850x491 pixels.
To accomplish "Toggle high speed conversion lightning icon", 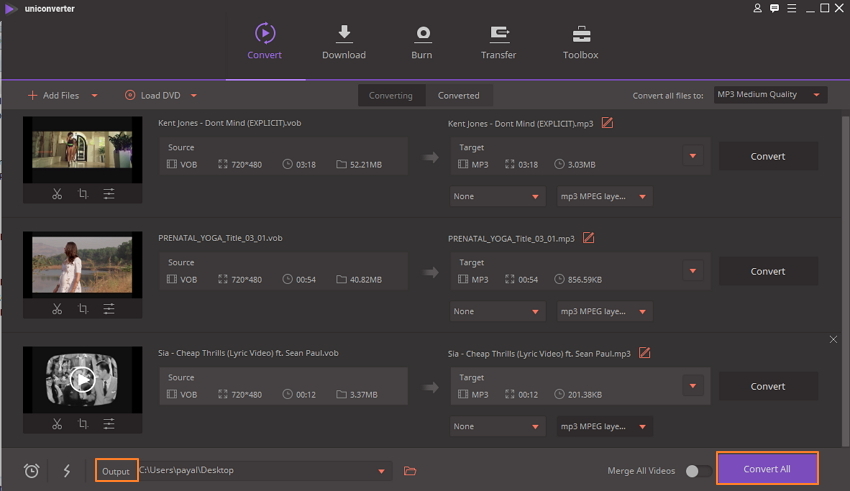I will 67,470.
